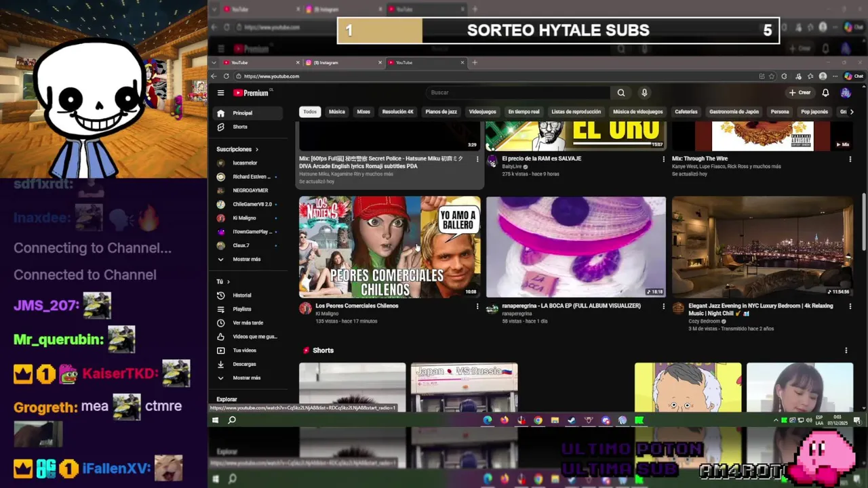Select the Cafeterías filter chip
Viewport: 868px width, 488px height.
(x=686, y=112)
